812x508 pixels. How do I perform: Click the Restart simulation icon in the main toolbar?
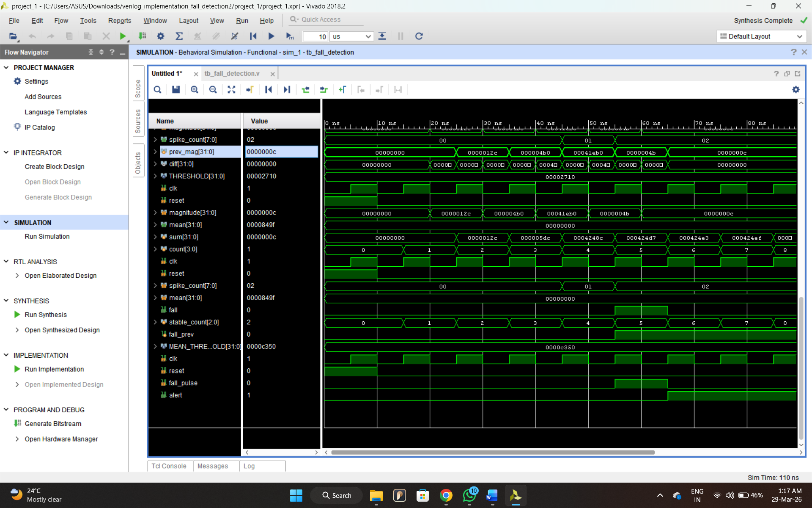pyautogui.click(x=253, y=36)
